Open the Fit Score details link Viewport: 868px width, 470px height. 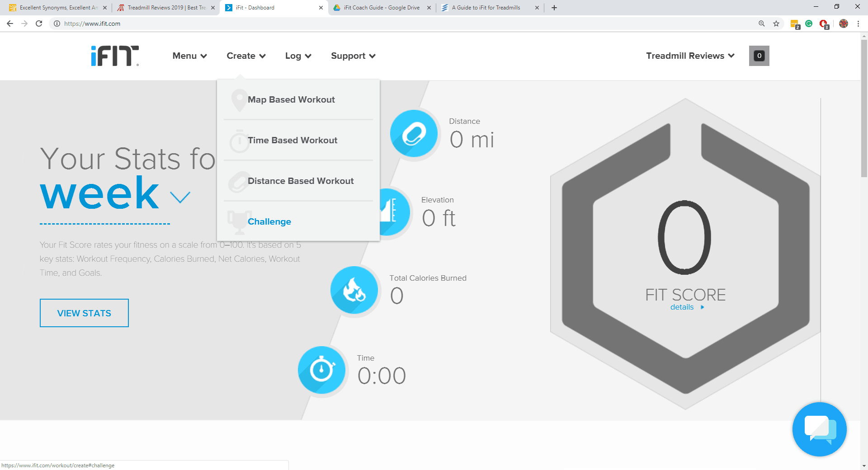click(682, 307)
